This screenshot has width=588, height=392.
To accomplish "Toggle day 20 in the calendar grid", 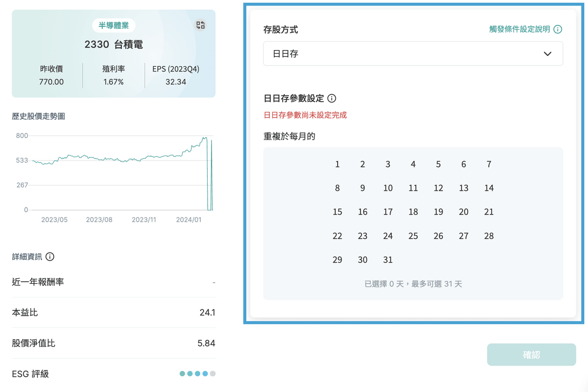I will point(464,212).
